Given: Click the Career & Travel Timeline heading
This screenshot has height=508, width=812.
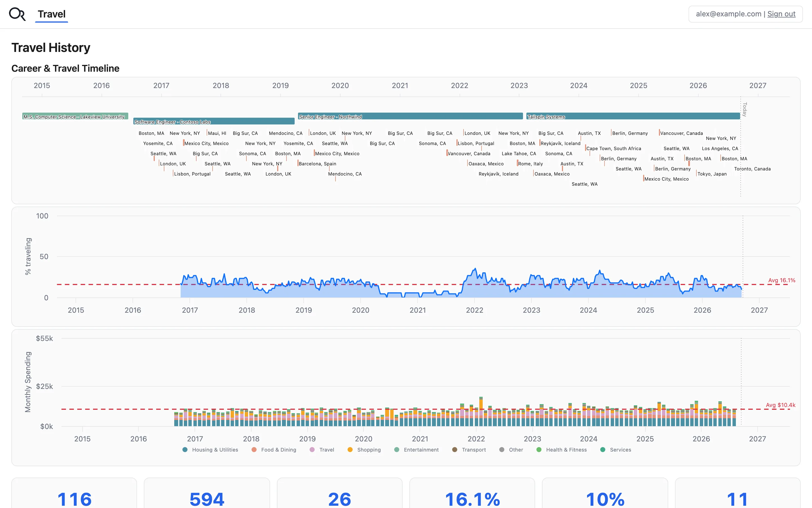Looking at the screenshot, I should [x=65, y=68].
